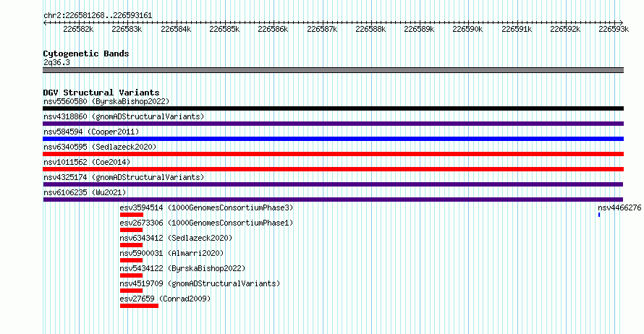Click the purple nsv6106235 variant bar
644x334 pixels.
(333, 200)
